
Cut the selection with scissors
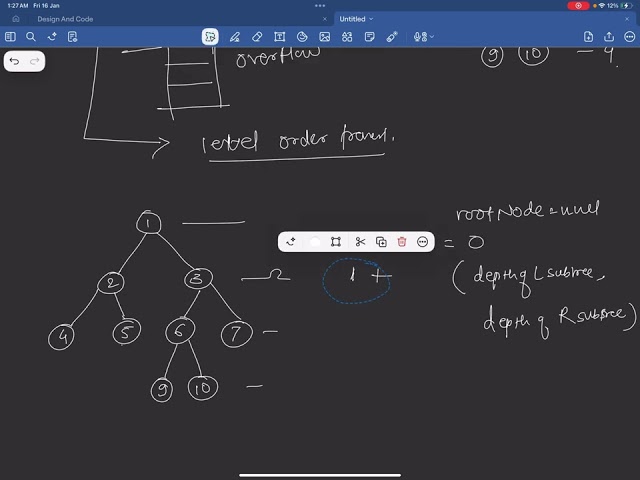click(360, 242)
